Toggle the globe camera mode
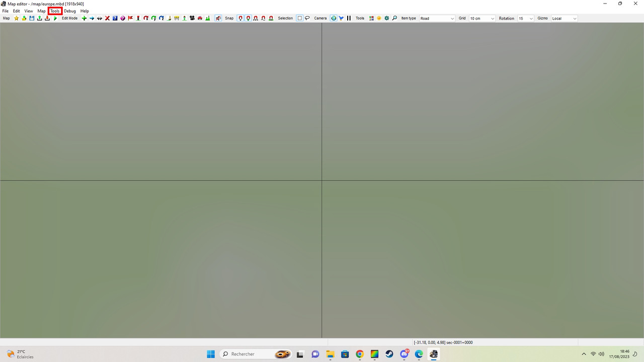The height and width of the screenshot is (362, 644). click(x=334, y=18)
